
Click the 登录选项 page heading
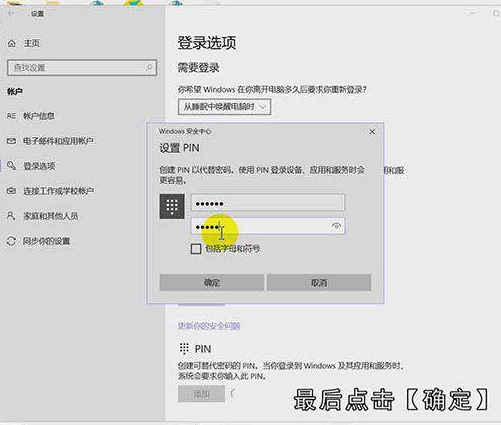tap(207, 43)
